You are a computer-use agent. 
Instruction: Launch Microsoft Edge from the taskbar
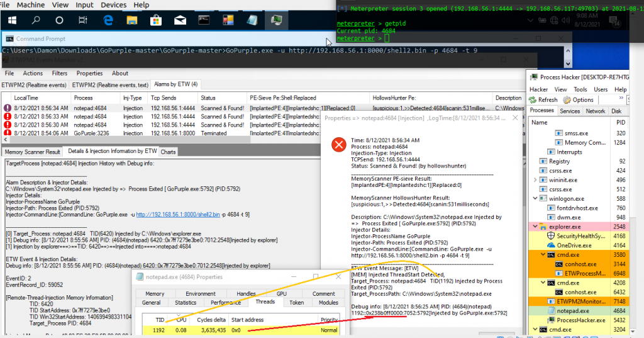coord(108,20)
